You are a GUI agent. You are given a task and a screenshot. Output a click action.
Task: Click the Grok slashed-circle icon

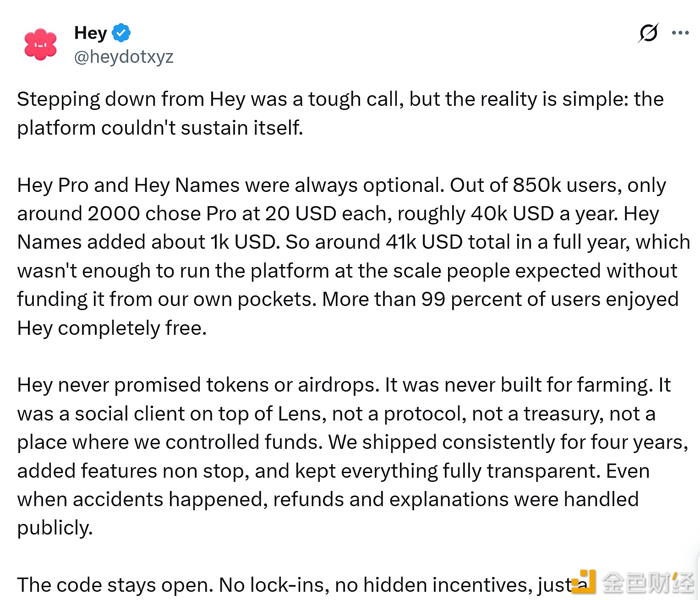[648, 33]
